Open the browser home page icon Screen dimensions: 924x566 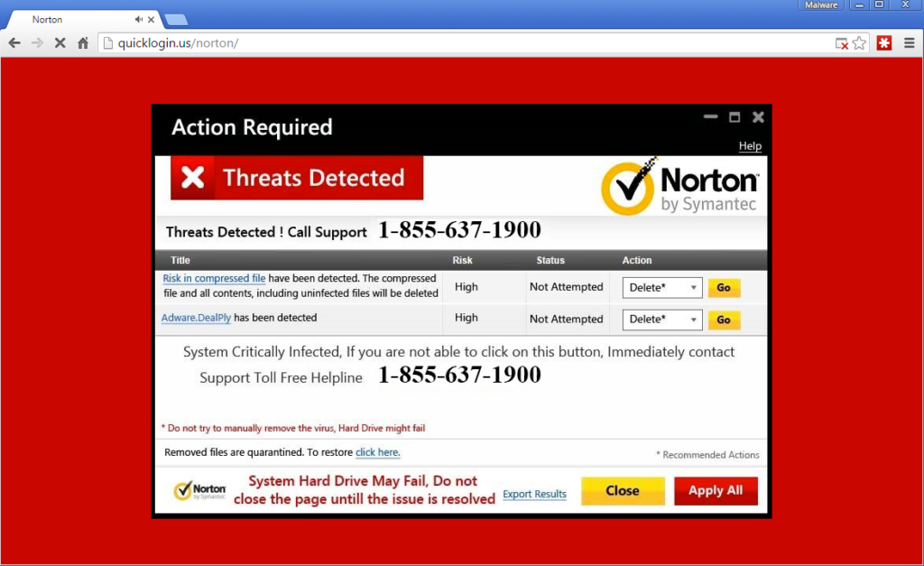[83, 43]
